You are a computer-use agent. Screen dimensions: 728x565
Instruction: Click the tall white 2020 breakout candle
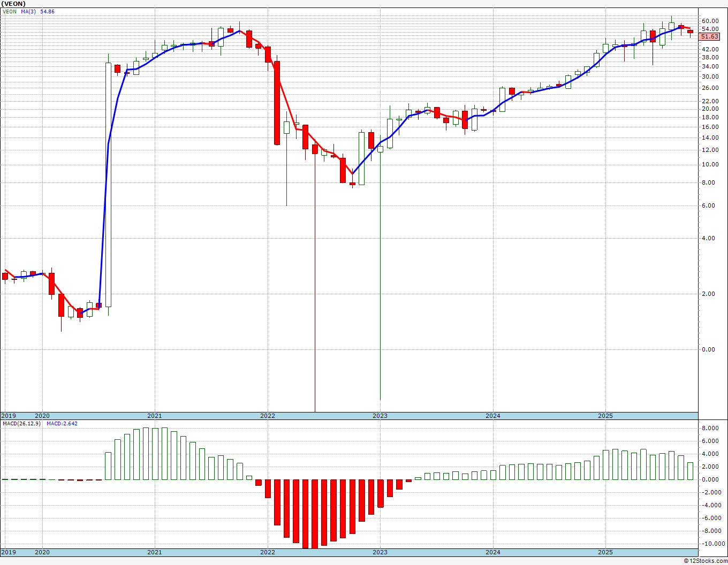click(108, 185)
